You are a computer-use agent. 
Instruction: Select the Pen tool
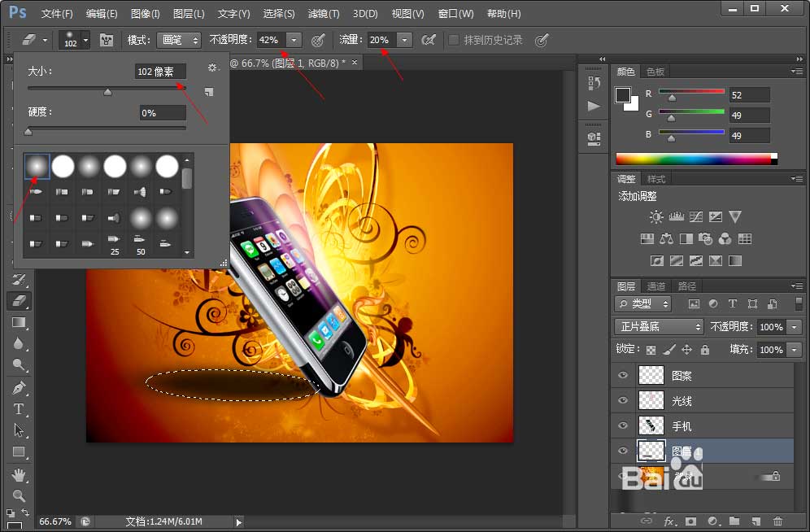click(x=19, y=387)
